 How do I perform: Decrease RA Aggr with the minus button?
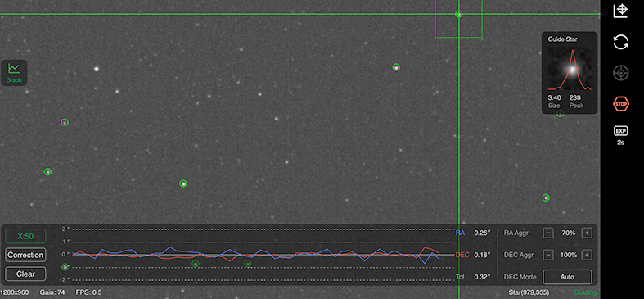pos(548,233)
